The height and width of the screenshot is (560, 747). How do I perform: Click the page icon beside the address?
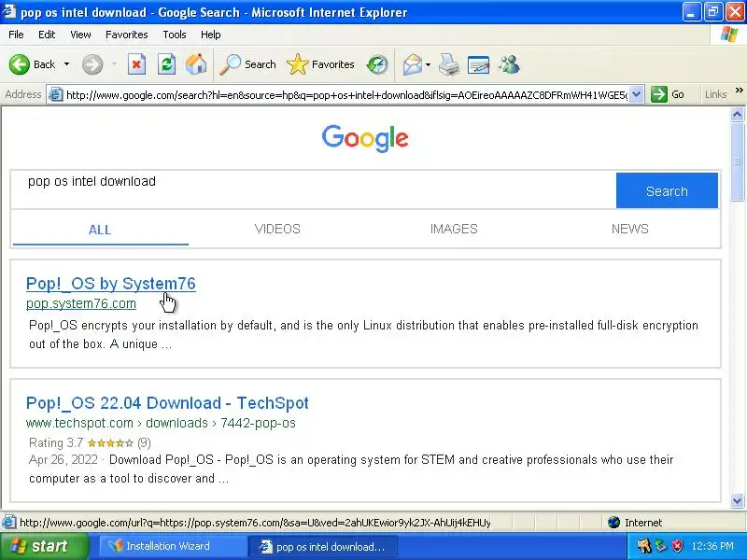coord(56,95)
